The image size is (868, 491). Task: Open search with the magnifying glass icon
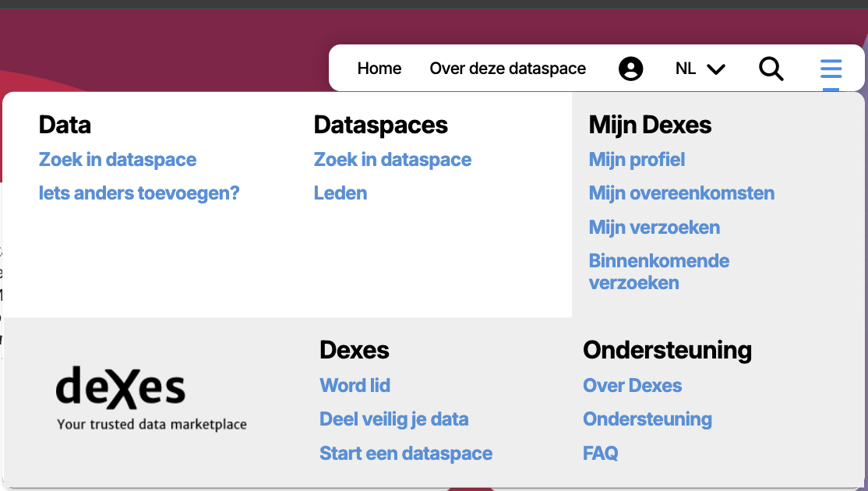pyautogui.click(x=771, y=69)
